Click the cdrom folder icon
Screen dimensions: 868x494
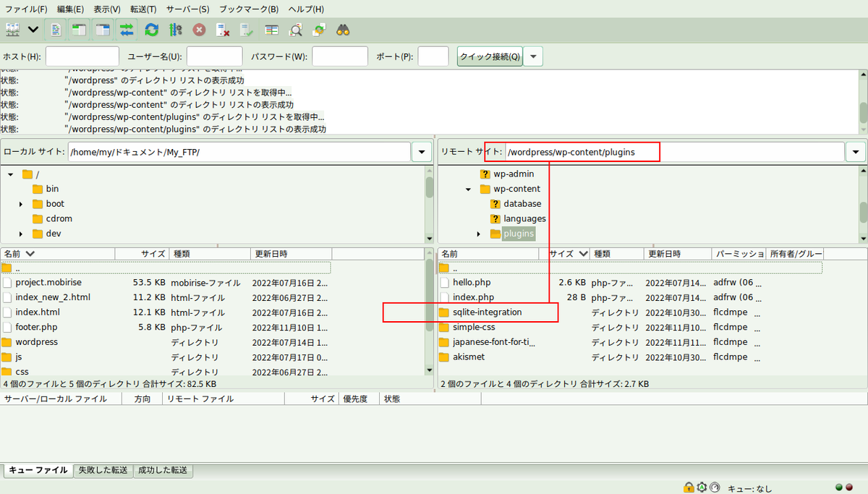tap(38, 218)
